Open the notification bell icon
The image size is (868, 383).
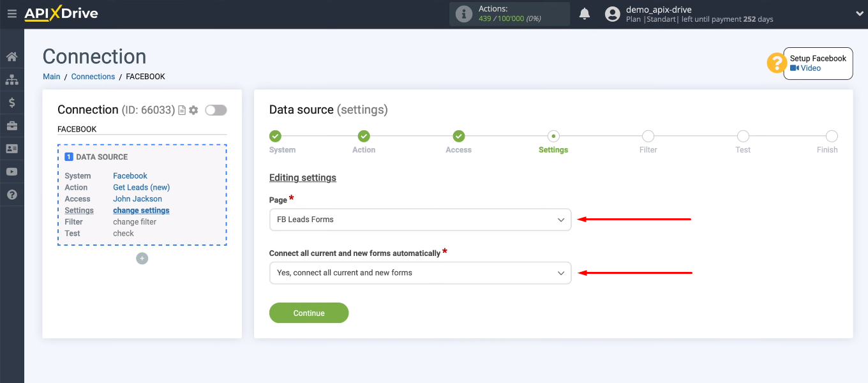click(584, 13)
